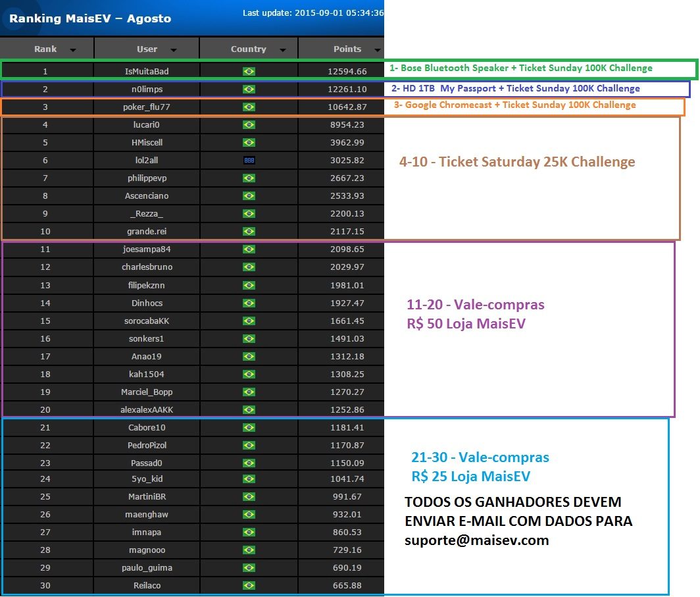Click the HD 1TB My Passport prize text
700x597 pixels.
tap(516, 88)
